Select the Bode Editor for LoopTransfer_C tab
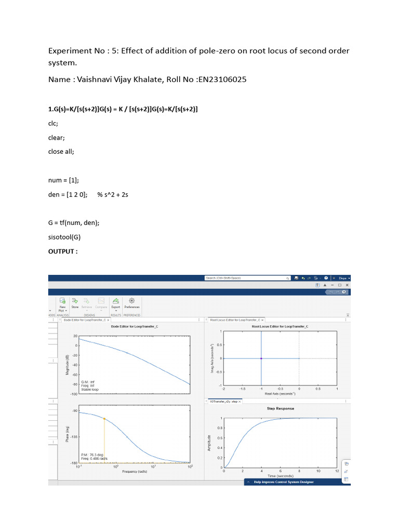Image resolution: width=399 pixels, height=532 pixels. pyautogui.click(x=85, y=320)
